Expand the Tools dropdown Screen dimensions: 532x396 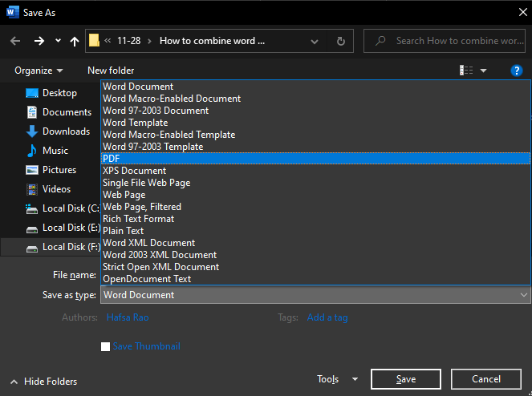coord(338,379)
